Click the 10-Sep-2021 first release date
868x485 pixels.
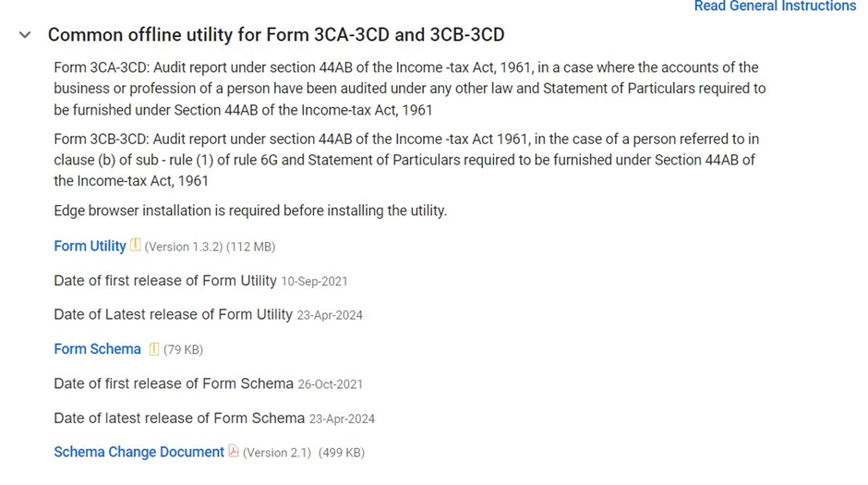tap(314, 281)
